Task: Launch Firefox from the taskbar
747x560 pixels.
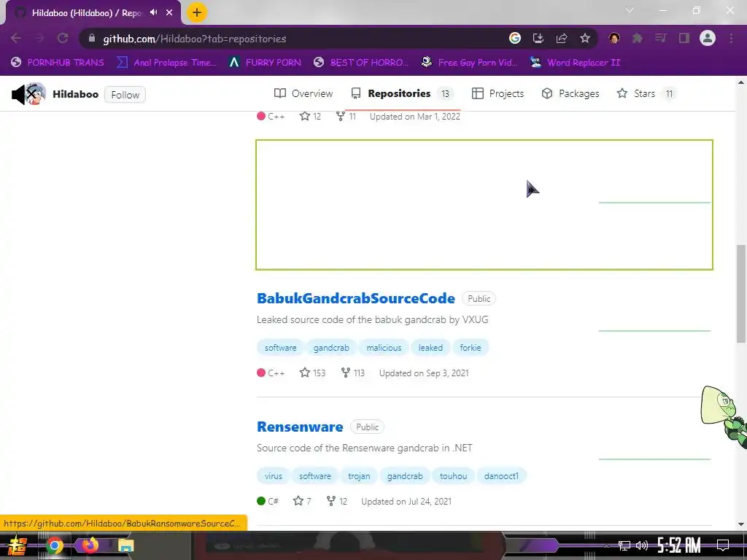Action: tap(89, 545)
